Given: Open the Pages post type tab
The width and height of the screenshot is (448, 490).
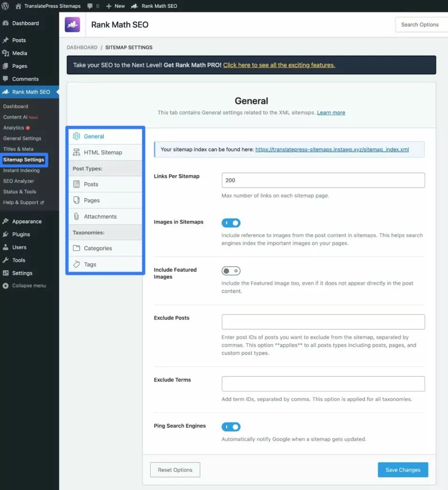Looking at the screenshot, I should pyautogui.click(x=106, y=200).
